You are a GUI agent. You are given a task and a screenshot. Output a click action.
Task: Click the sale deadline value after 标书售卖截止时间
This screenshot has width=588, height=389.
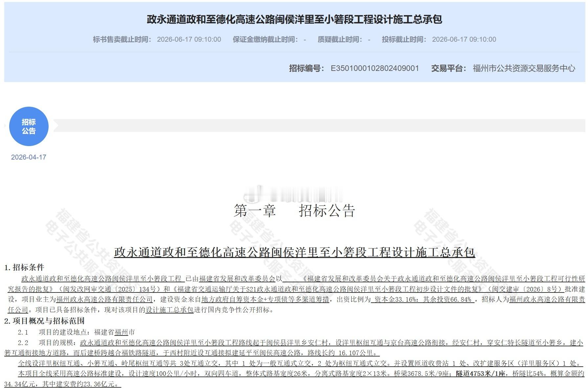[189, 39]
